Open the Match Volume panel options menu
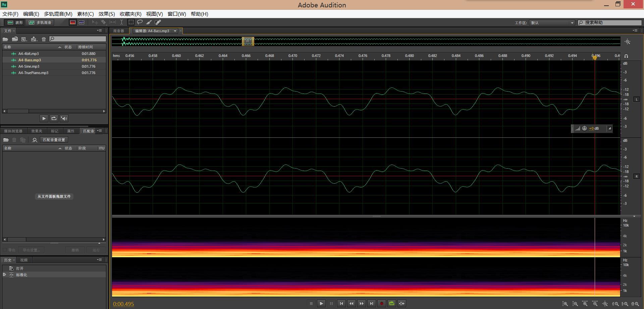Screen dimensions: 644x309 (99, 131)
